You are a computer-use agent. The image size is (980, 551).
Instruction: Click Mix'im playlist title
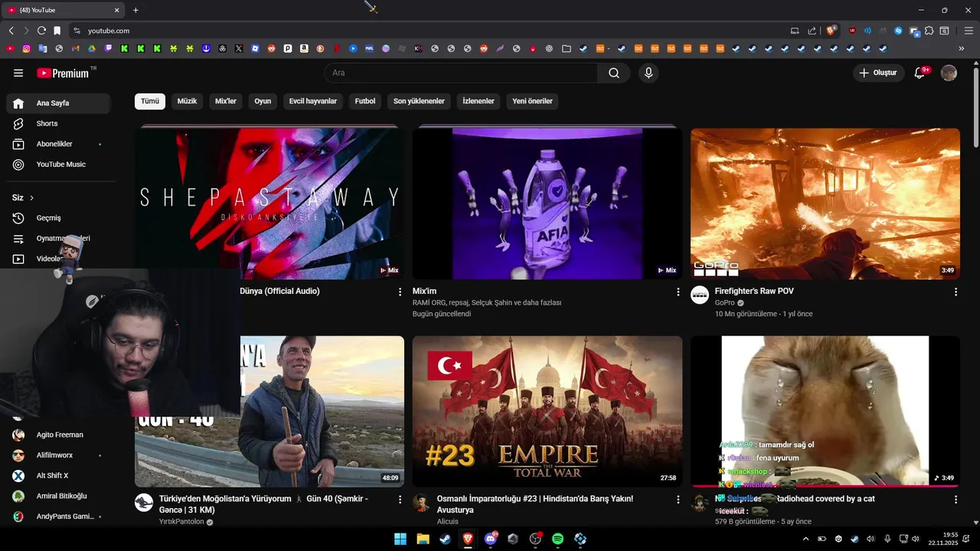tap(424, 292)
